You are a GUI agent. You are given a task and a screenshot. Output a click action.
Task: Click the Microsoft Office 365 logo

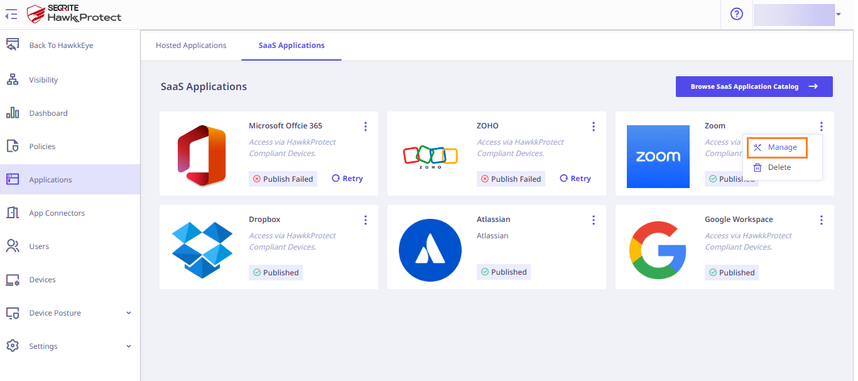tap(201, 156)
